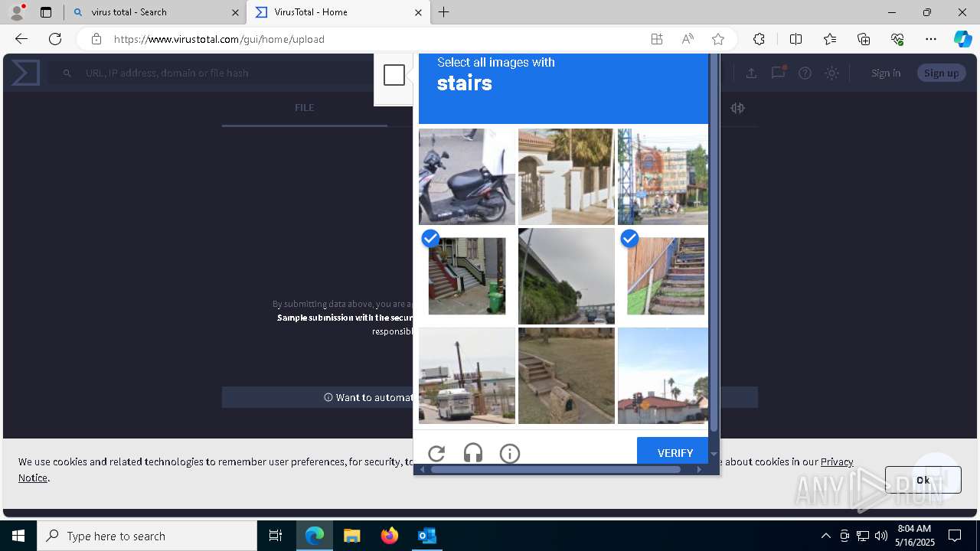This screenshot has width=980, height=551.
Task: Click the VERIFY button
Action: coord(675,452)
